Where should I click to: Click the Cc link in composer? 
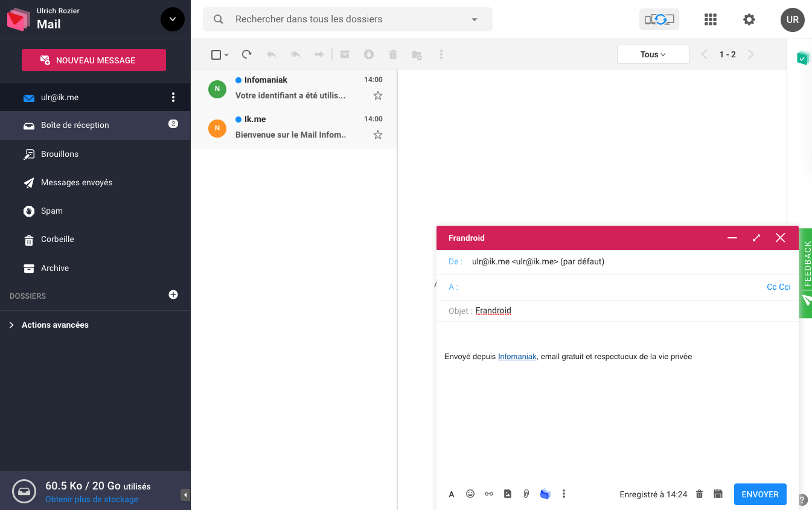[772, 287]
